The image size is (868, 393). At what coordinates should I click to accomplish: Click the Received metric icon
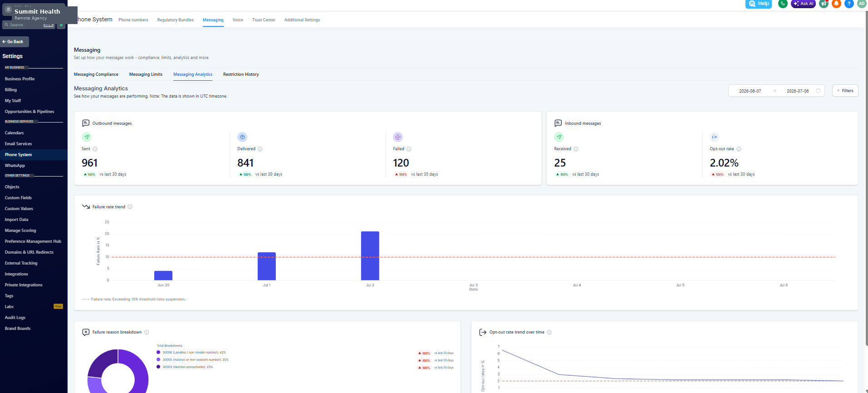pos(559,137)
